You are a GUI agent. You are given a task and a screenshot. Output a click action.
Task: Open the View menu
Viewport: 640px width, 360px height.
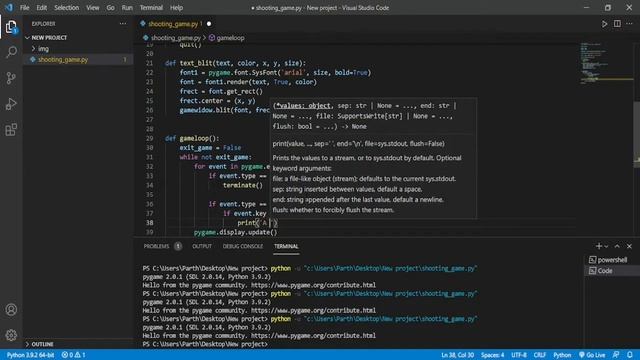(93, 8)
